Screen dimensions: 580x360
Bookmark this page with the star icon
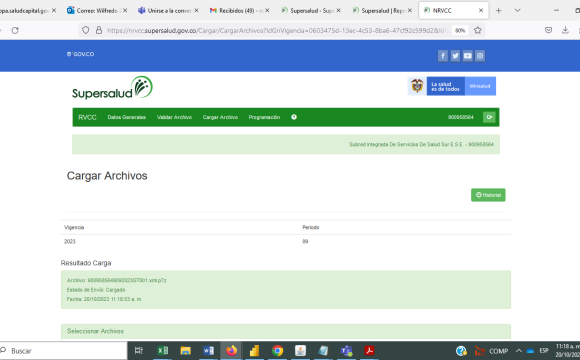[x=478, y=30]
